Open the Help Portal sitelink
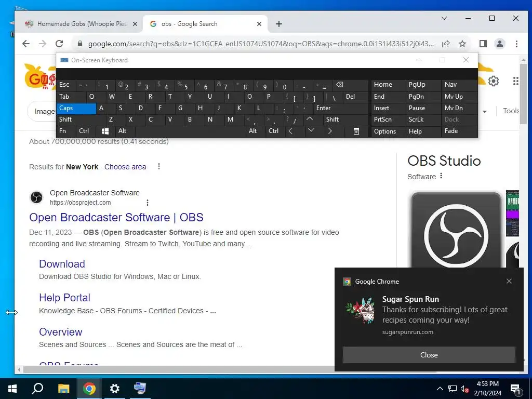Screen dimensions: 532x399 point(64,298)
